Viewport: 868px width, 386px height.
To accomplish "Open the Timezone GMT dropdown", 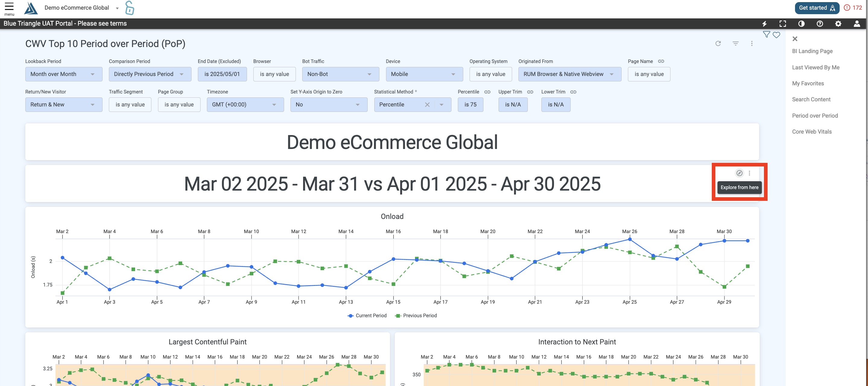I will (x=245, y=105).
